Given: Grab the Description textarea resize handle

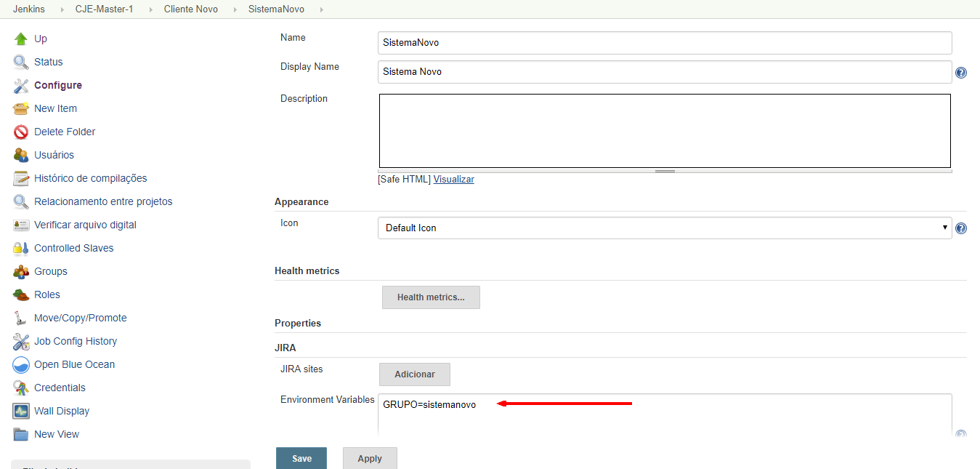Looking at the screenshot, I should 665,171.
